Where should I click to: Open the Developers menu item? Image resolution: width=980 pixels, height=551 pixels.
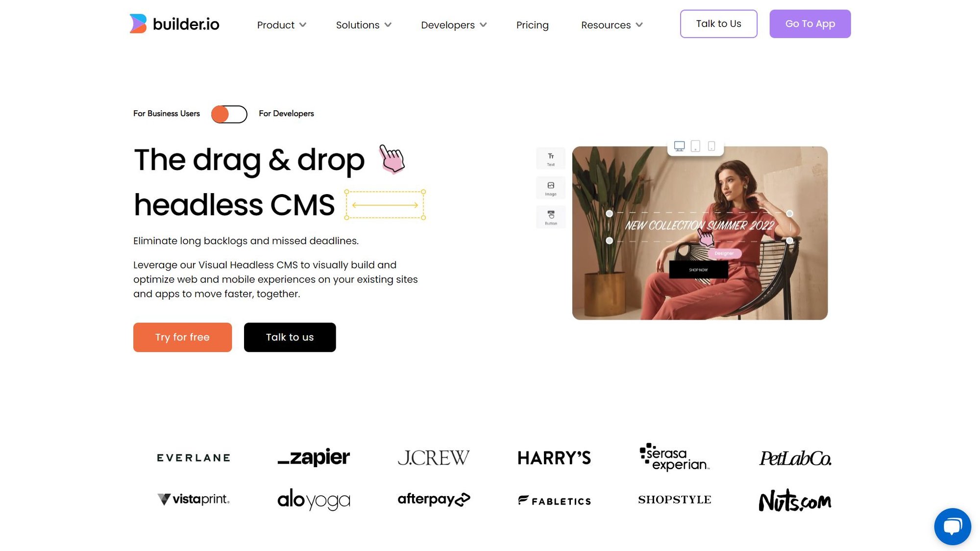point(454,25)
